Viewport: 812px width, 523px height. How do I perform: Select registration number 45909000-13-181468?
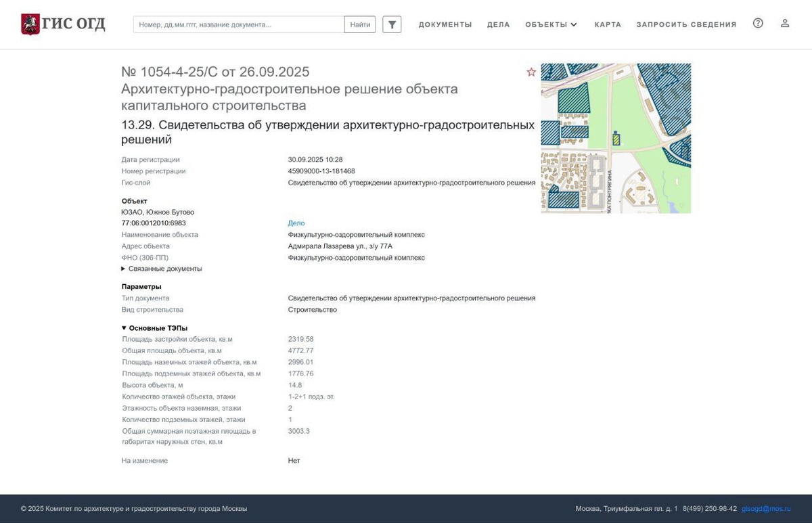pos(321,171)
